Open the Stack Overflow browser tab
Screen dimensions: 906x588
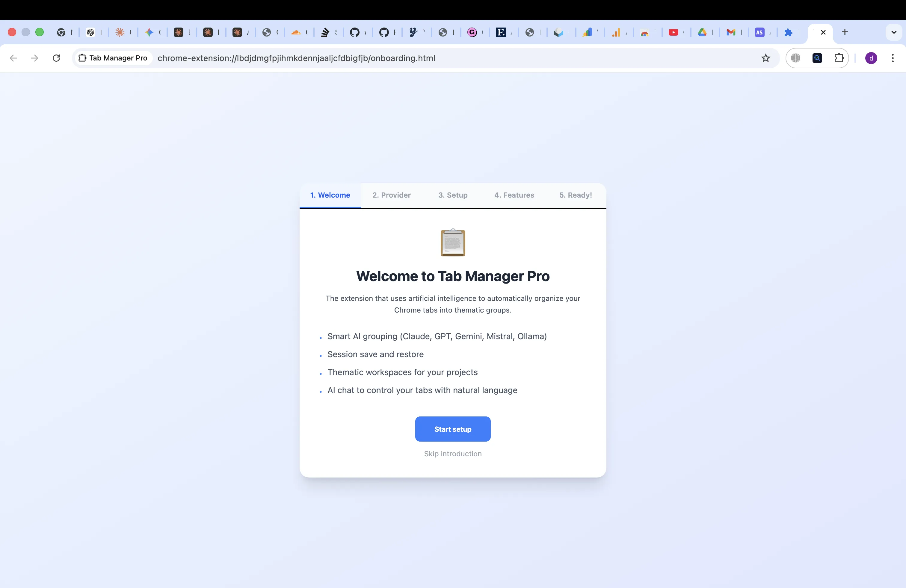(325, 32)
